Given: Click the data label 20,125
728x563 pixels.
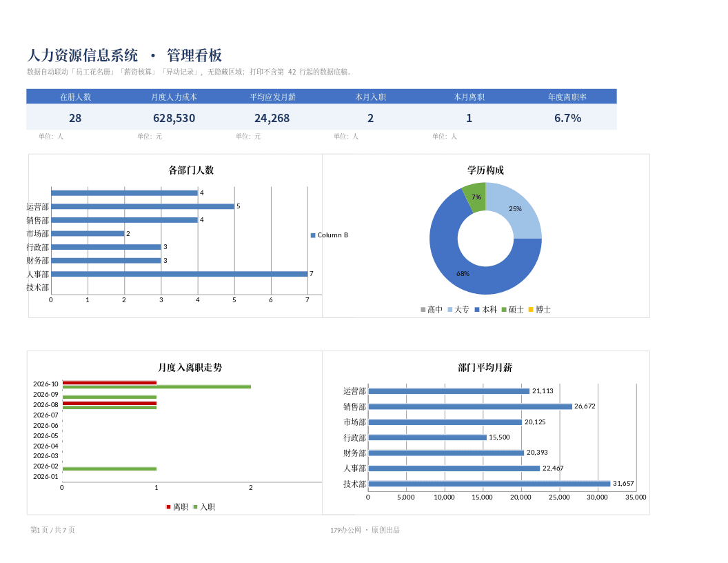Looking at the screenshot, I should [x=535, y=422].
